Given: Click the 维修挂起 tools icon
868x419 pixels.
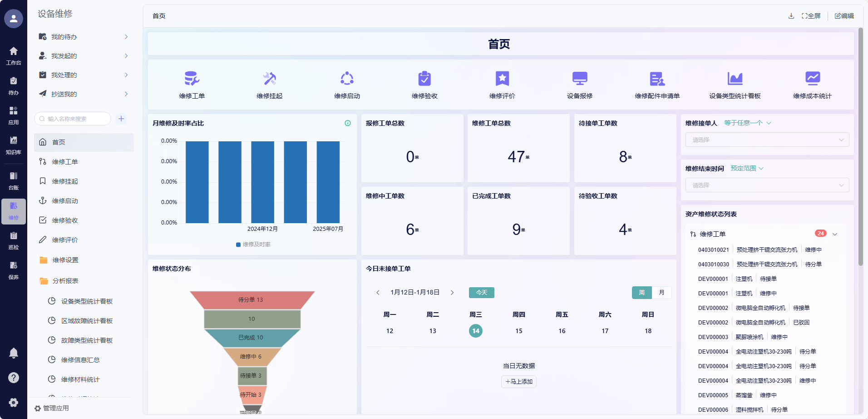Looking at the screenshot, I should [269, 79].
